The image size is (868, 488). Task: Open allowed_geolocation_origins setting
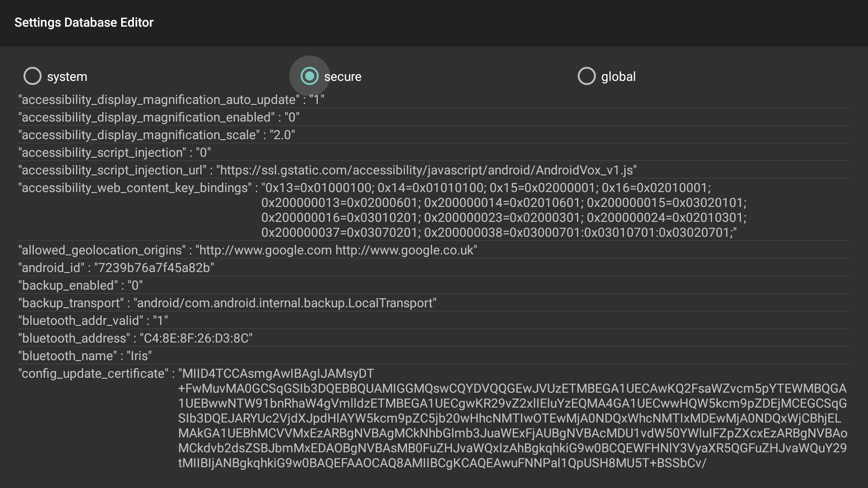point(247,250)
